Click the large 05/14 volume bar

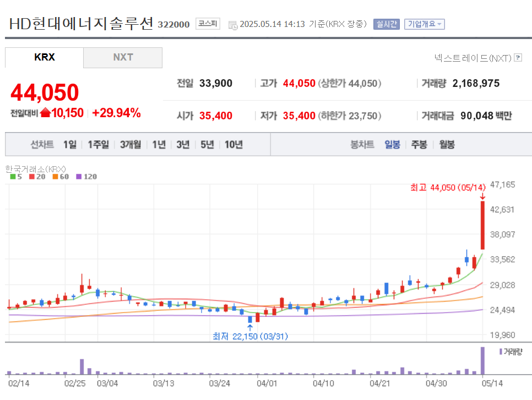pos(482,361)
